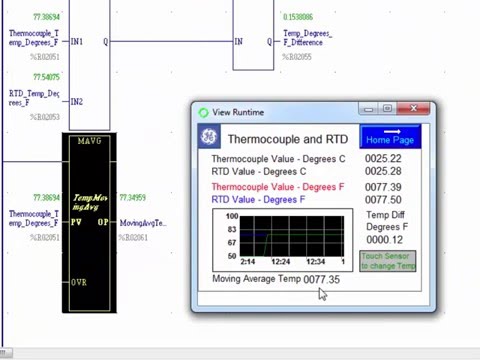Image resolution: width=480 pixels, height=360 pixels.
Task: Click red Thermocouple Value - Degrees F label
Action: click(x=278, y=187)
